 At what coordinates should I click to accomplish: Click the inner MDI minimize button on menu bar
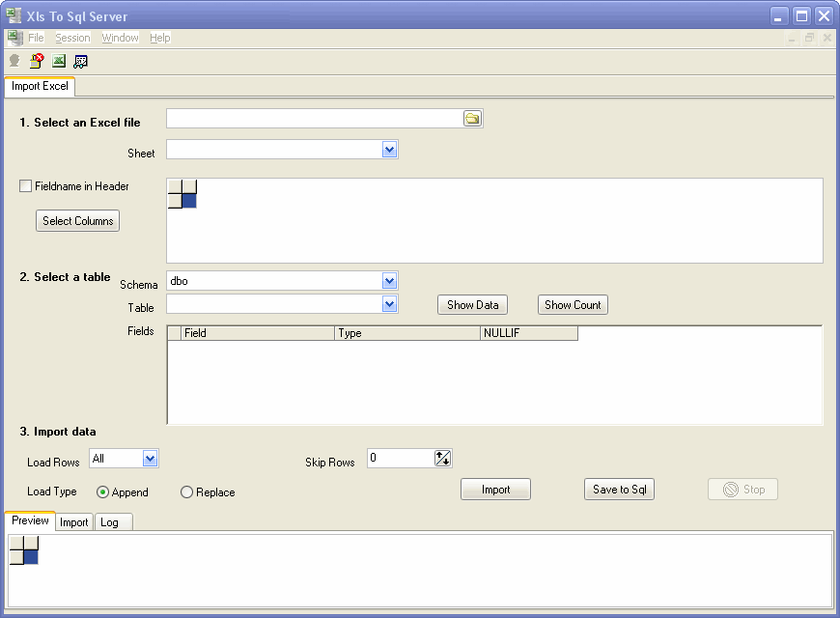point(792,38)
